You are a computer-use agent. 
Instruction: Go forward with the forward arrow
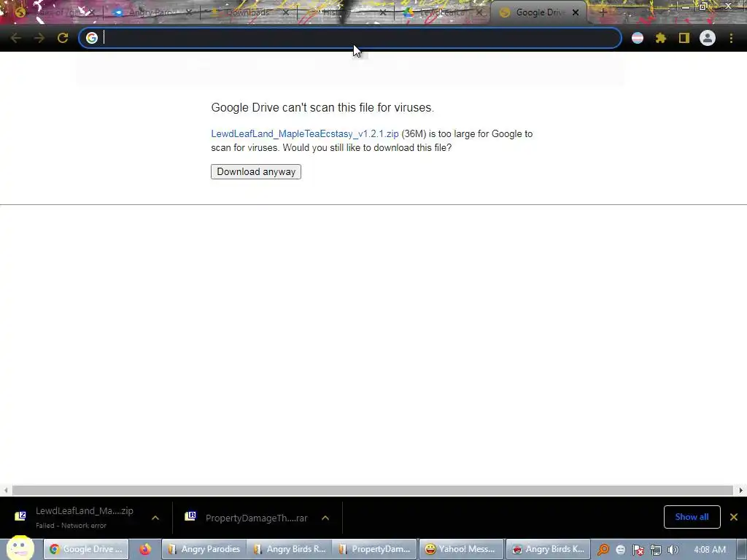39,38
